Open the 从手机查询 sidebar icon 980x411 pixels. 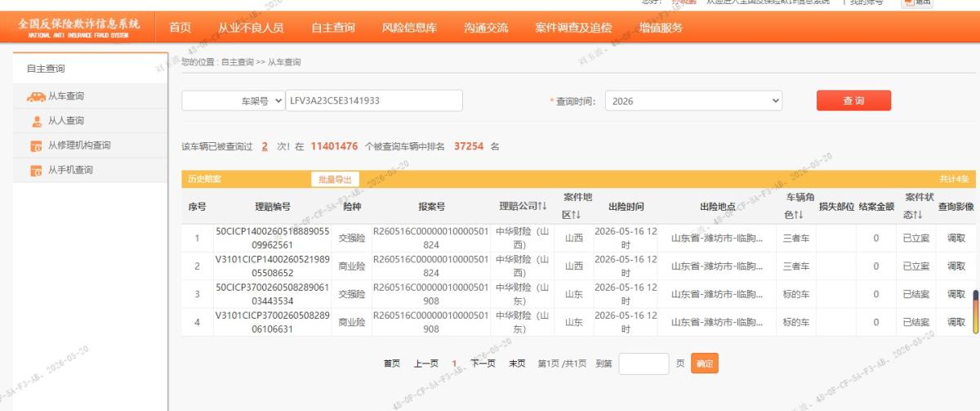pyautogui.click(x=36, y=171)
